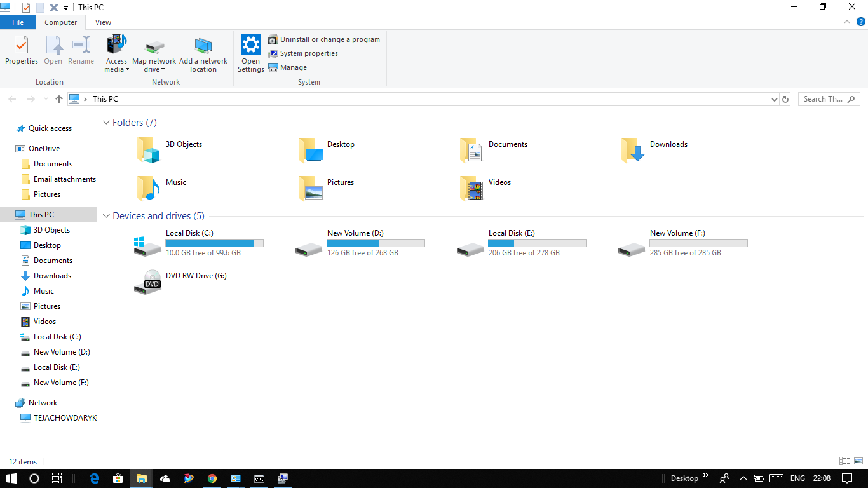Switch to the View ribbon tab
The image size is (868, 488).
(x=103, y=22)
